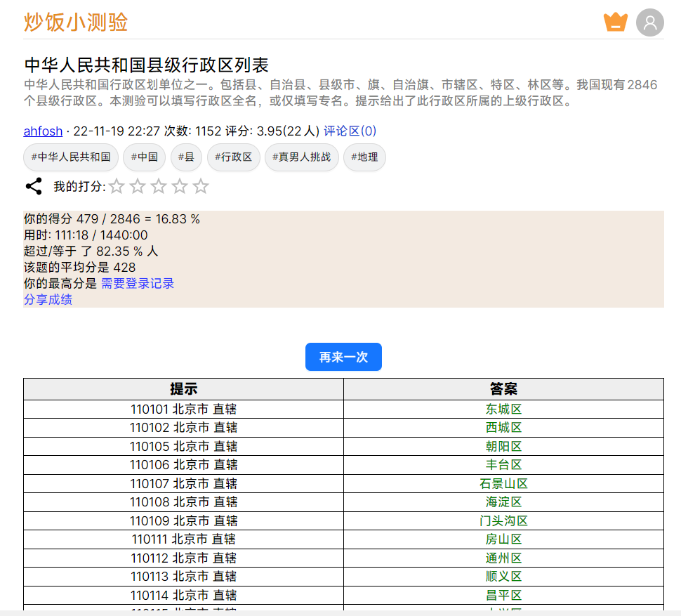Click answer 东城区
The width and height of the screenshot is (681, 616).
(x=504, y=409)
